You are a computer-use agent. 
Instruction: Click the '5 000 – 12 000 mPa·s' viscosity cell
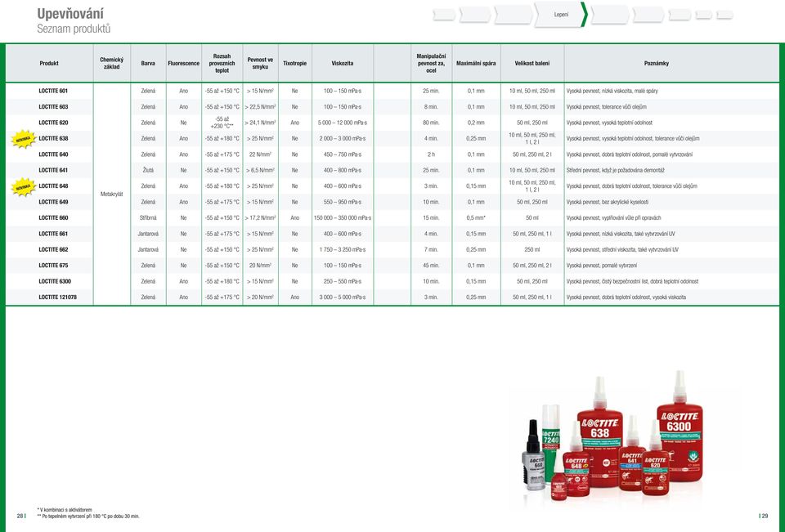click(343, 123)
